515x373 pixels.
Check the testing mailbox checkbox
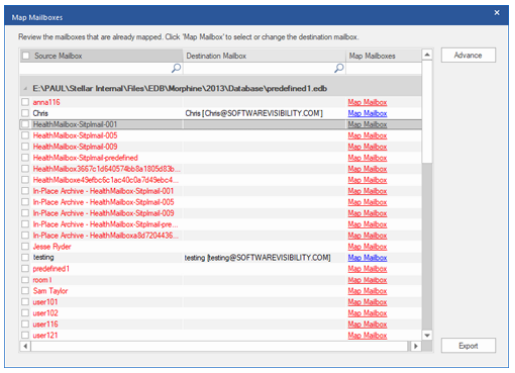click(25, 257)
